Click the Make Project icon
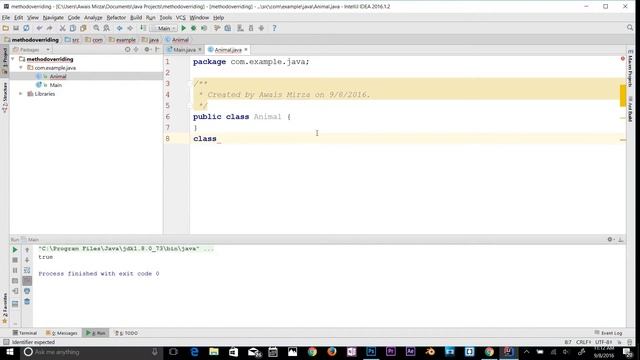The height and width of the screenshot is (360, 640). coord(143,28)
